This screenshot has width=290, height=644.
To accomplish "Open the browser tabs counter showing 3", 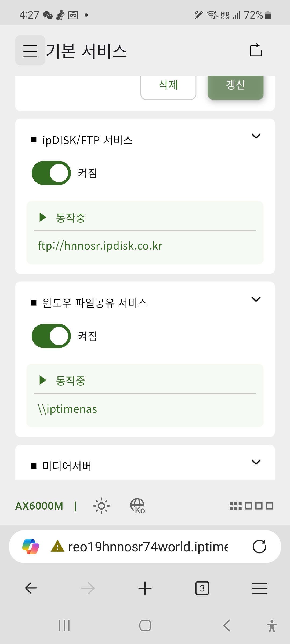I will pos(202,588).
